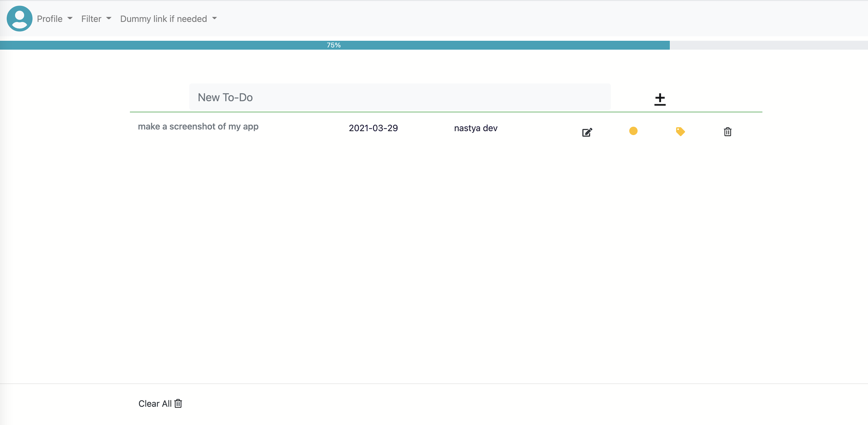The width and height of the screenshot is (868, 425).
Task: Click the yellow tag icon on the to-do row
Action: pyautogui.click(x=681, y=132)
